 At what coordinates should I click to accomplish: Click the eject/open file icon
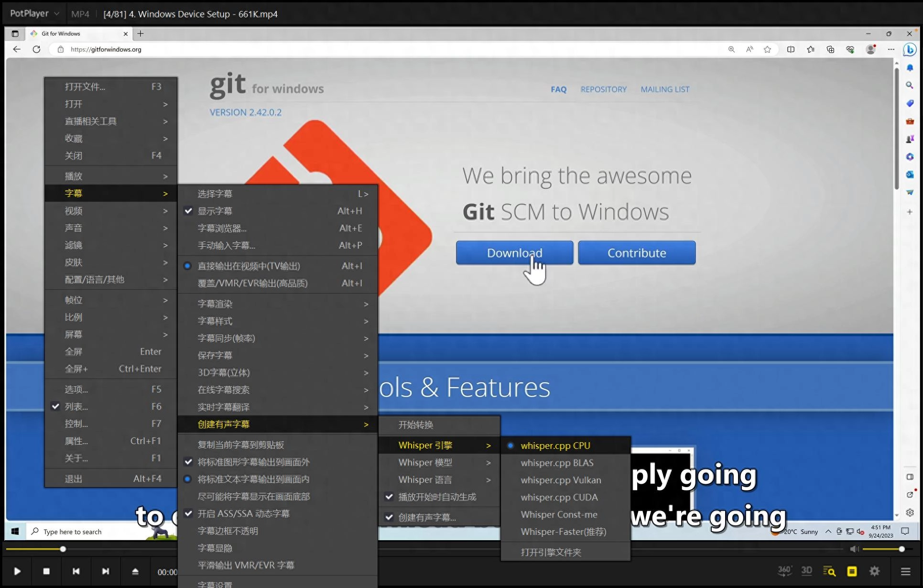(x=135, y=571)
